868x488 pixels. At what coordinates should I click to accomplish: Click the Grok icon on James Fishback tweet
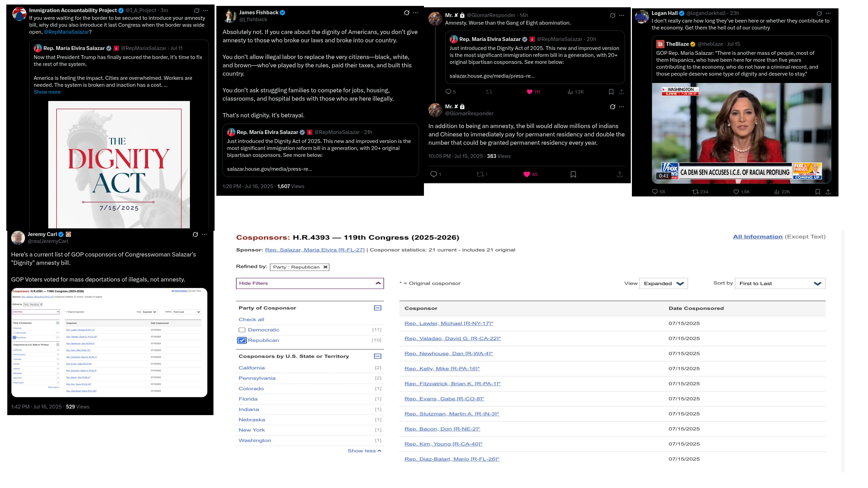pyautogui.click(x=407, y=13)
